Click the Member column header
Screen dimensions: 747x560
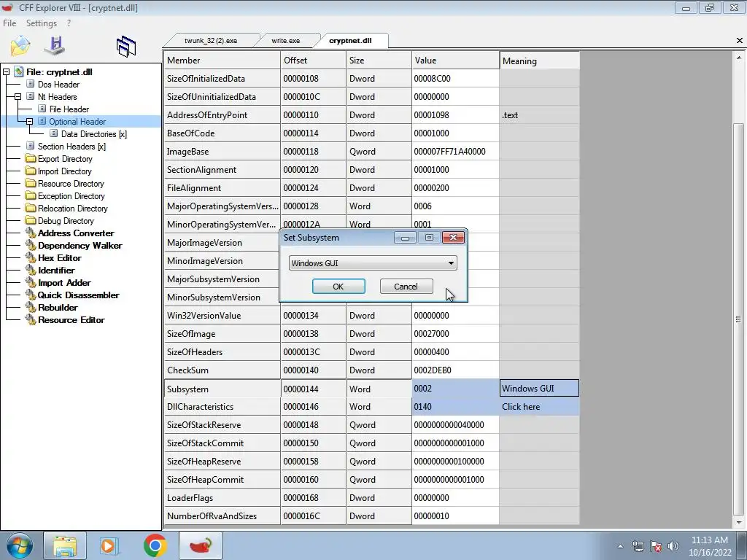click(222, 61)
